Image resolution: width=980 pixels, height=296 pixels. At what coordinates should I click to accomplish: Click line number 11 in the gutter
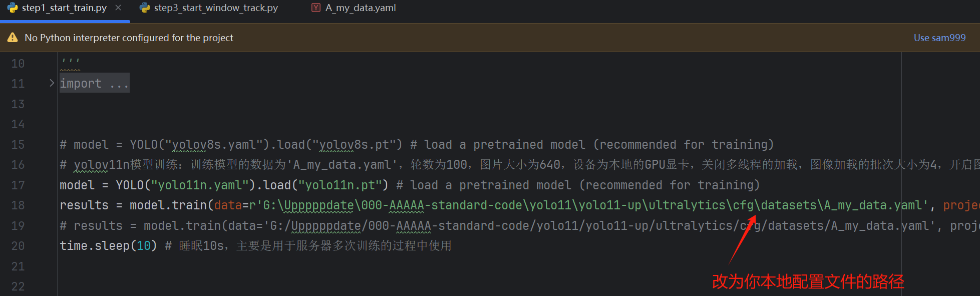(18, 84)
